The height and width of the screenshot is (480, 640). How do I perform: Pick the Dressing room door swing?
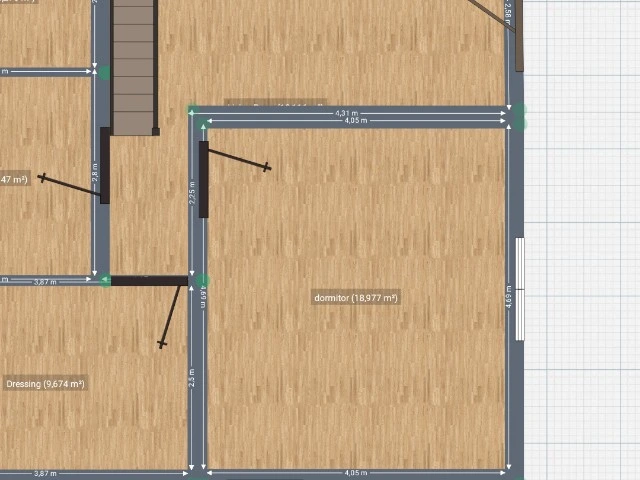(171, 315)
